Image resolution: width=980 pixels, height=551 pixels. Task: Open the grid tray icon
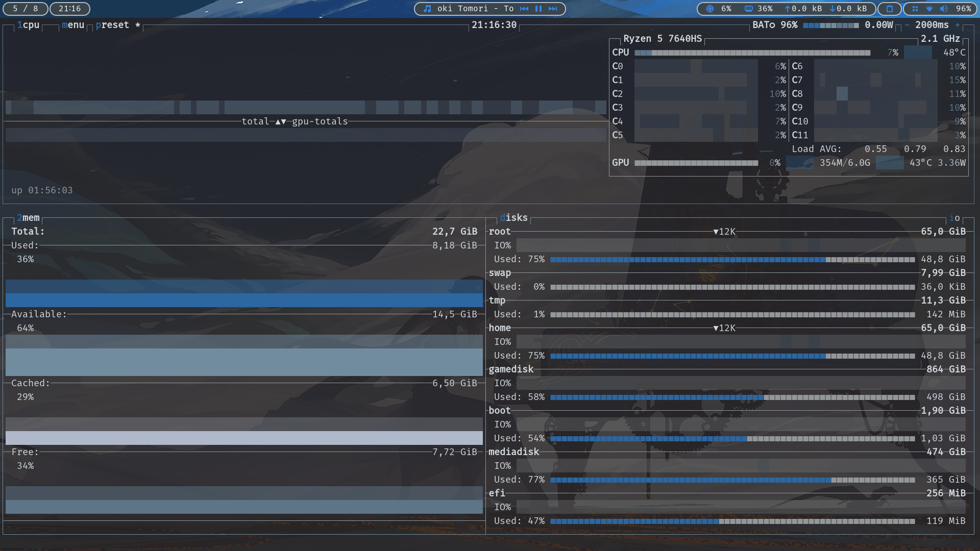coord(915,9)
